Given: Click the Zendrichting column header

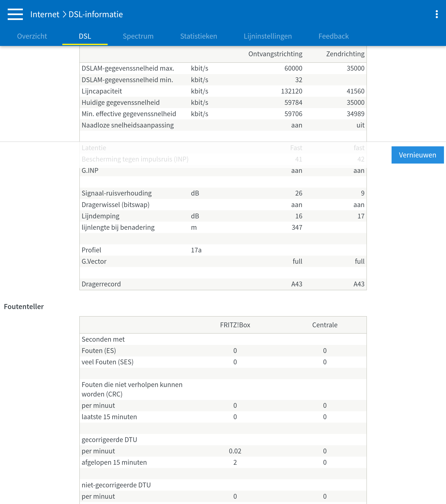Looking at the screenshot, I should (x=345, y=54).
